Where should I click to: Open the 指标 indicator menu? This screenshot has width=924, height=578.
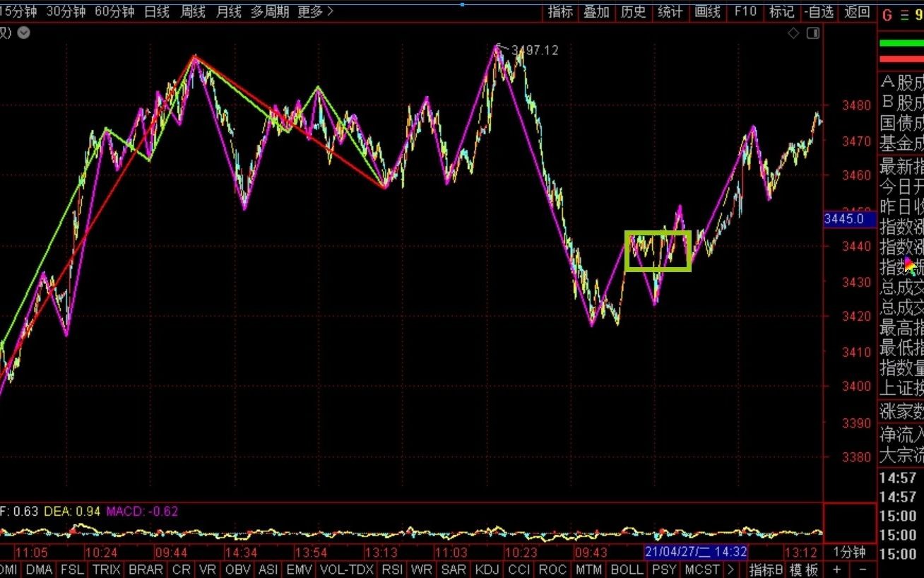[x=560, y=12]
